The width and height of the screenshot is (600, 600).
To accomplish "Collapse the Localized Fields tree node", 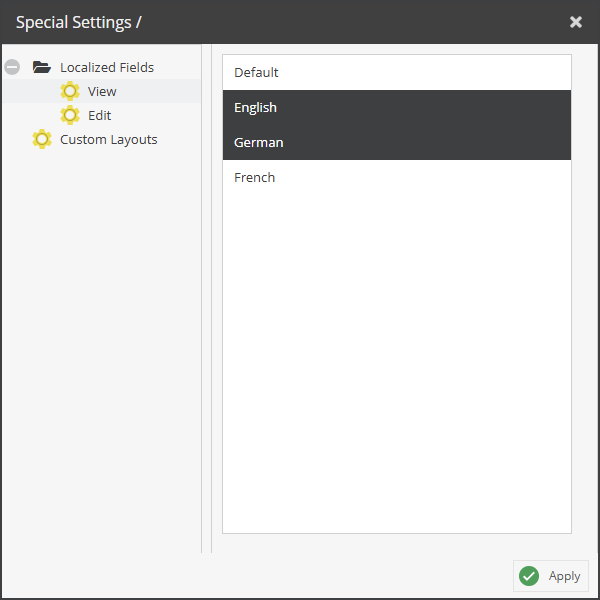I will coord(12,67).
